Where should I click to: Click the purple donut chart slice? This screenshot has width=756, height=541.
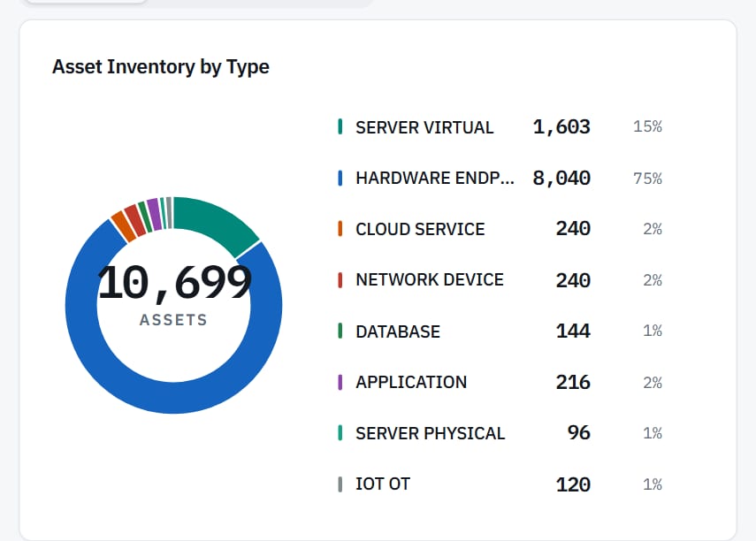click(155, 214)
